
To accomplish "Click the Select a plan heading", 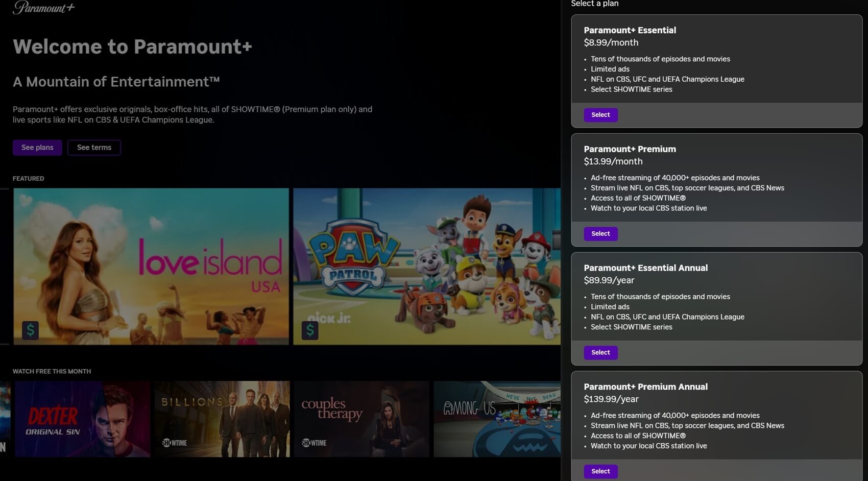I will [595, 4].
